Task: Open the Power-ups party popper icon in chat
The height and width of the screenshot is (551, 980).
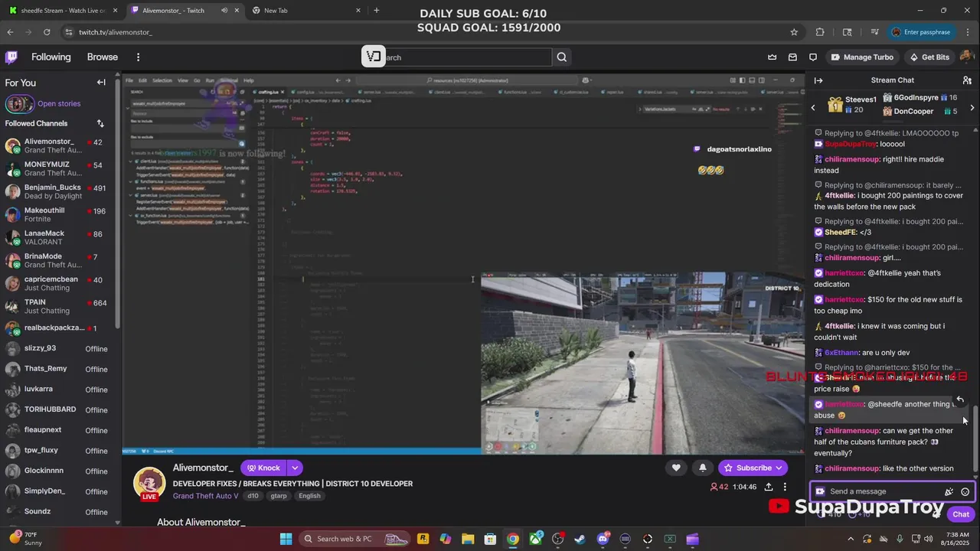Action: (x=949, y=491)
